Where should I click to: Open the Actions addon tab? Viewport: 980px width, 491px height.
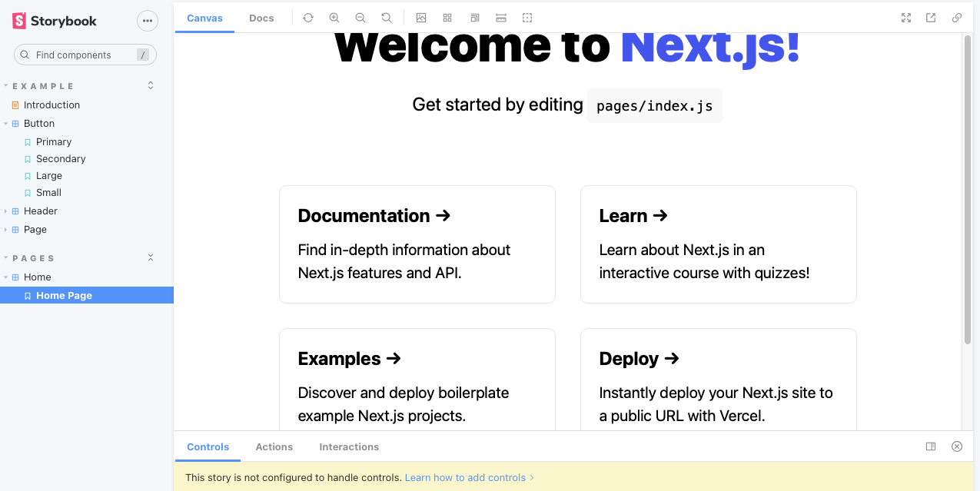tap(274, 446)
